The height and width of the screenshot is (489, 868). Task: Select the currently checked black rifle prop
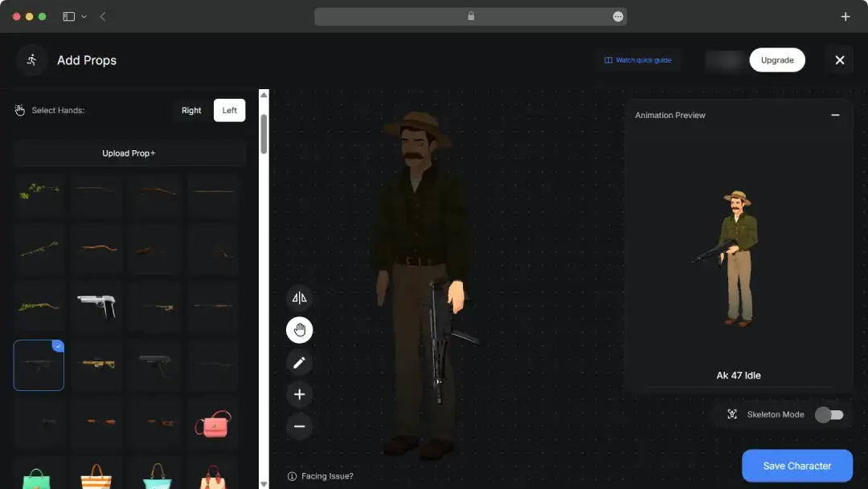pyautogui.click(x=39, y=365)
